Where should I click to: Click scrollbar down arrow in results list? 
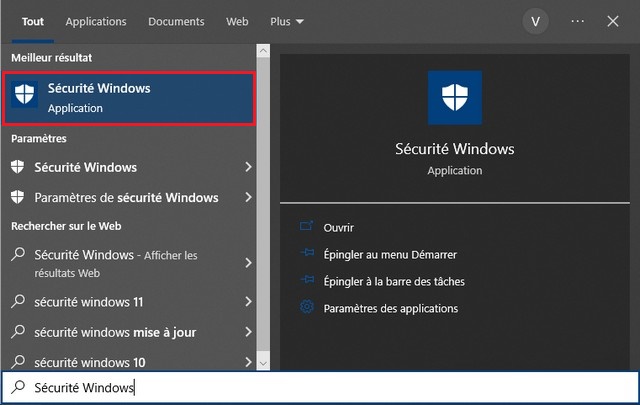pyautogui.click(x=263, y=363)
